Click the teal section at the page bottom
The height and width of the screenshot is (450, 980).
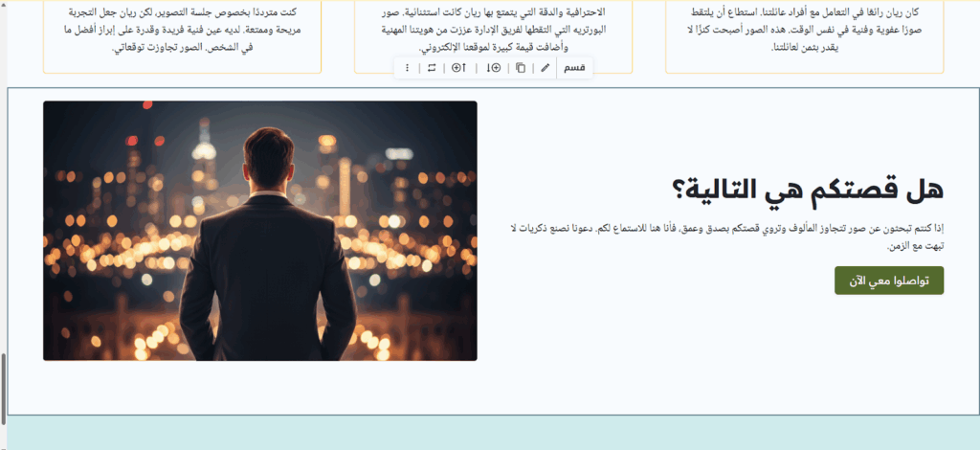click(490, 433)
